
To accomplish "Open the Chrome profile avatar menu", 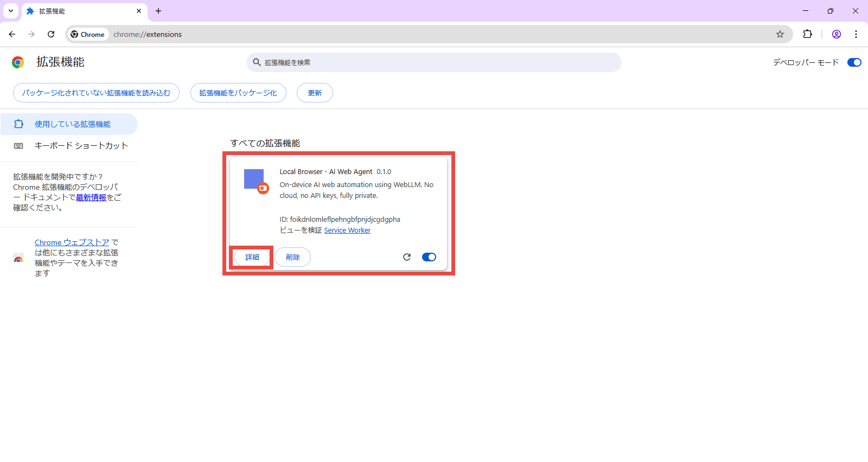I will 837,34.
